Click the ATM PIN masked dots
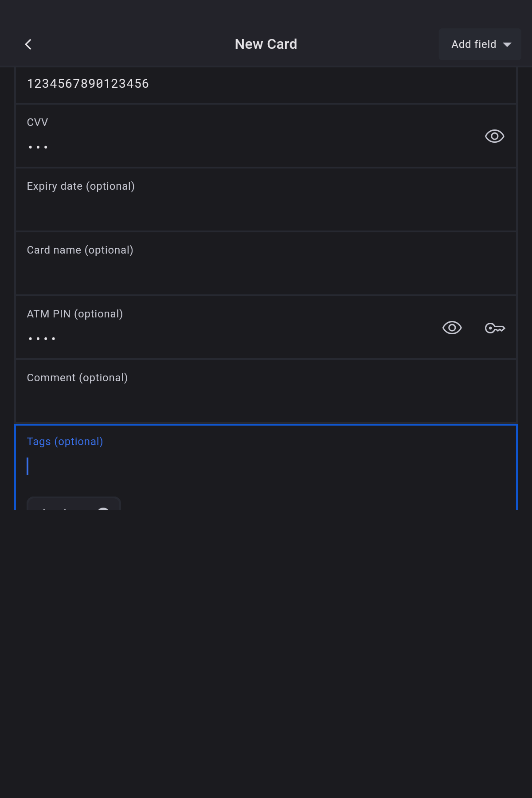532x798 pixels. 42,339
